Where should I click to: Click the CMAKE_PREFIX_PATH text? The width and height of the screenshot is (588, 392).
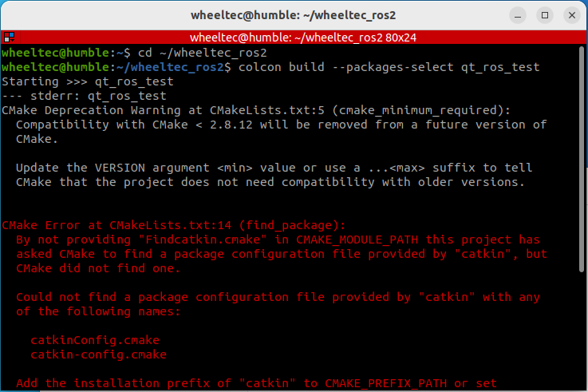point(386,383)
